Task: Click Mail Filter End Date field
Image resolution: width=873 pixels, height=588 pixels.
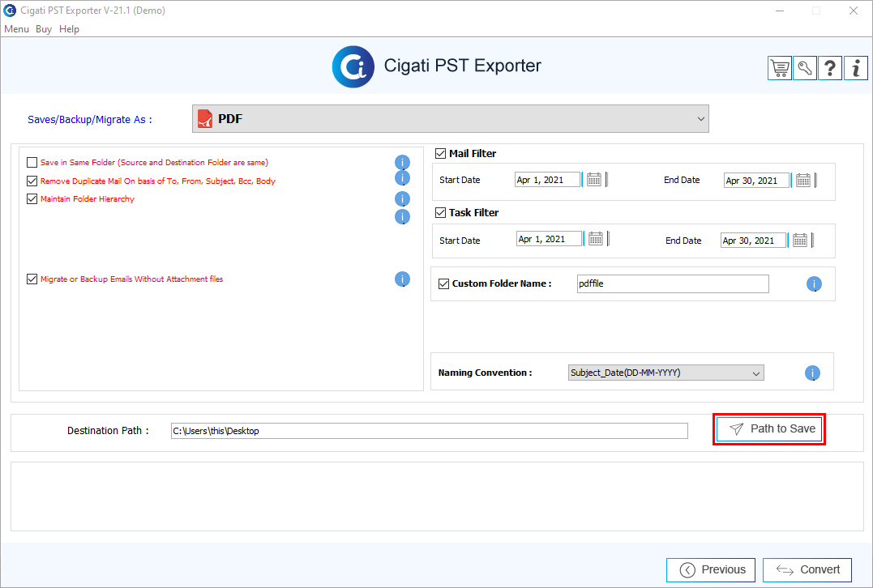Action: [756, 181]
